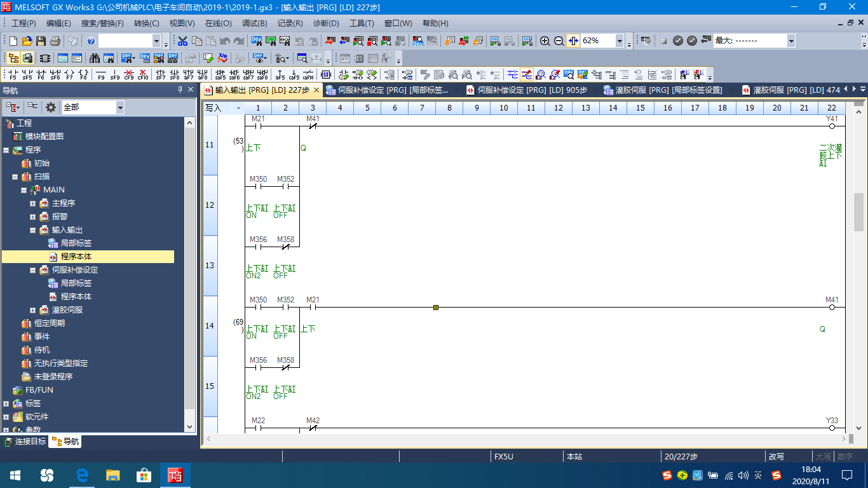Image resolution: width=868 pixels, height=488 pixels.
Task: Collapse the 输入输出 tree node
Action: click(x=33, y=230)
